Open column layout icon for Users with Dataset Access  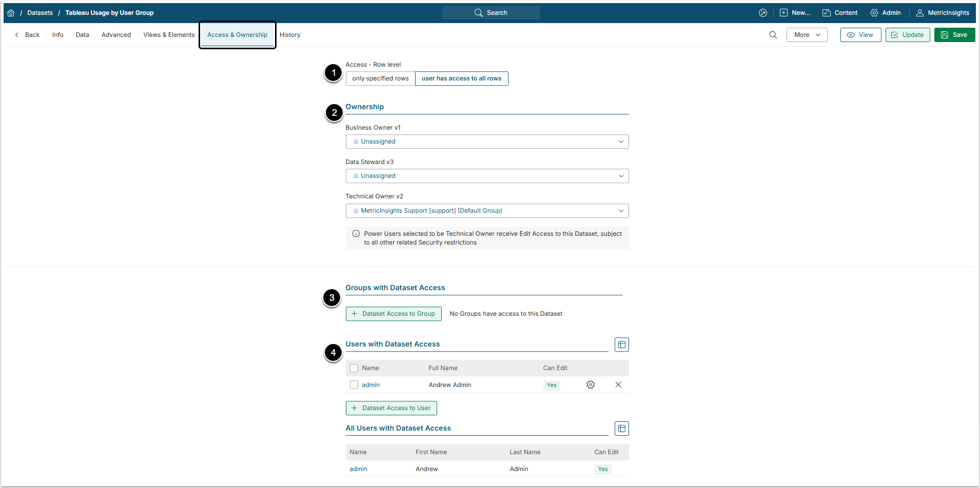tap(622, 344)
